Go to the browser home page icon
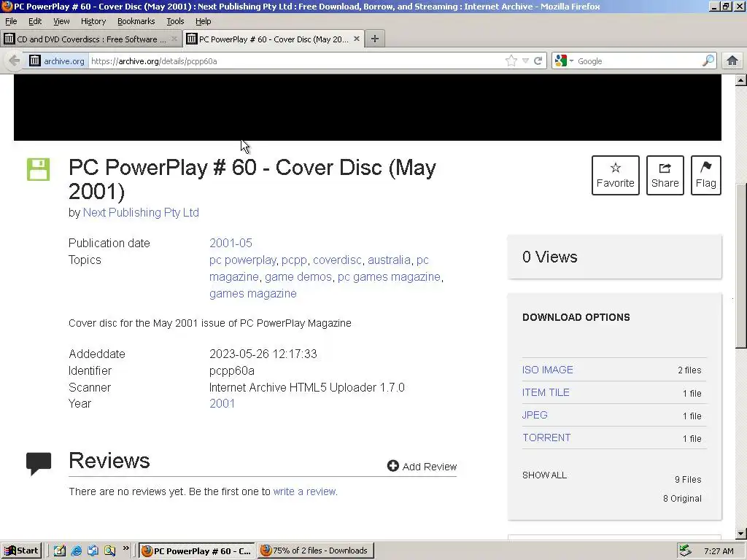This screenshot has height=560, width=747. (x=732, y=61)
